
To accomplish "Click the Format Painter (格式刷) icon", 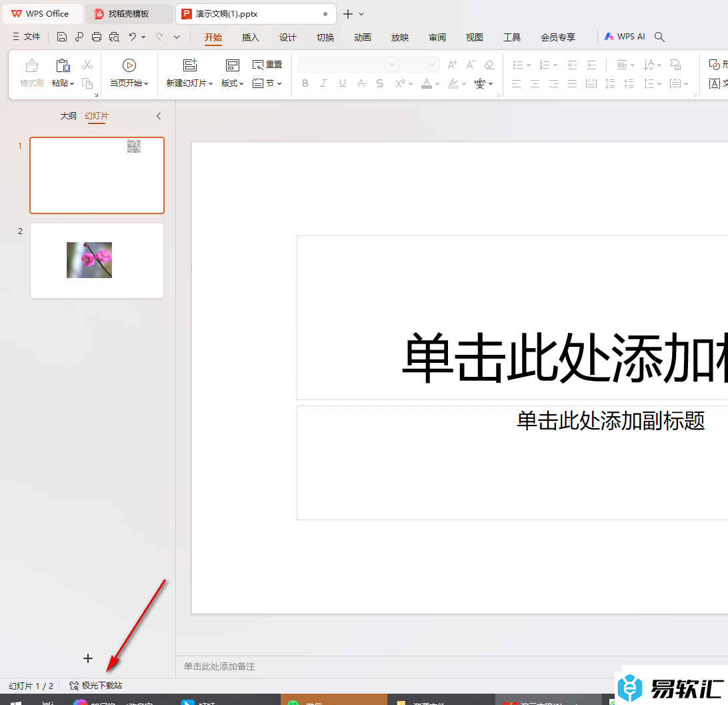I will coord(31,65).
